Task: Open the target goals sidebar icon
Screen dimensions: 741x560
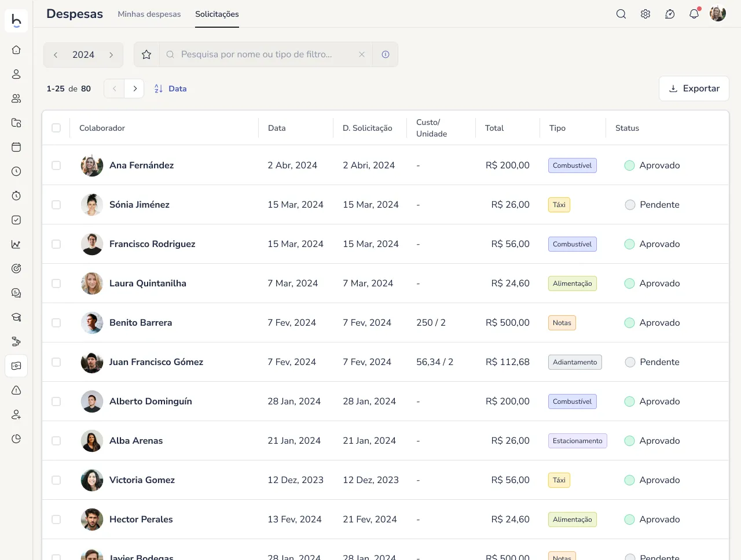Action: coord(16,268)
